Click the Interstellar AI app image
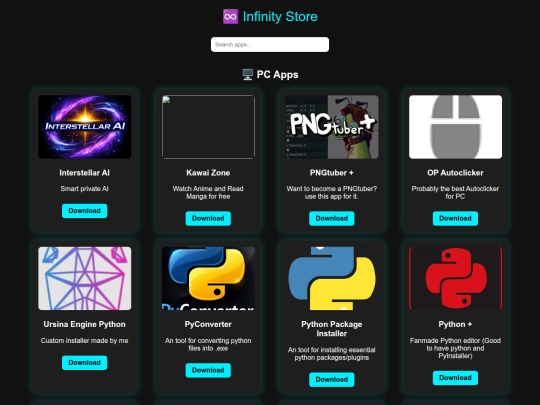Screen dimensions: 540x405 point(84,127)
